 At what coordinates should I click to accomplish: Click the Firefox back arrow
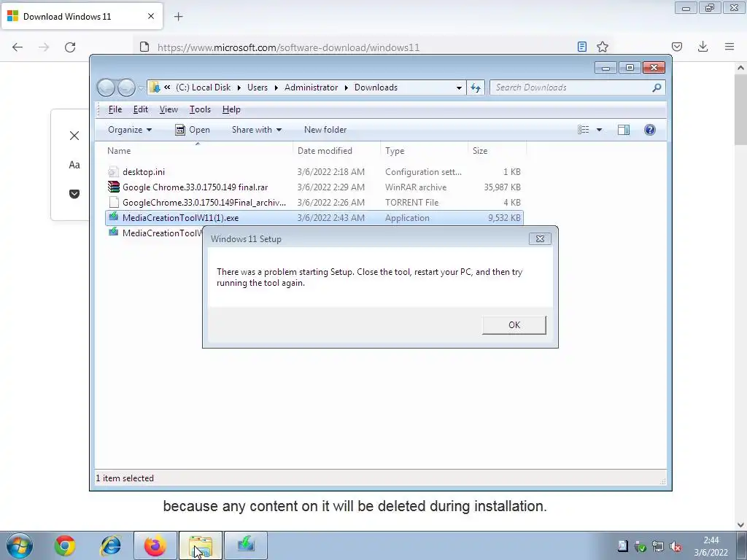(18, 47)
